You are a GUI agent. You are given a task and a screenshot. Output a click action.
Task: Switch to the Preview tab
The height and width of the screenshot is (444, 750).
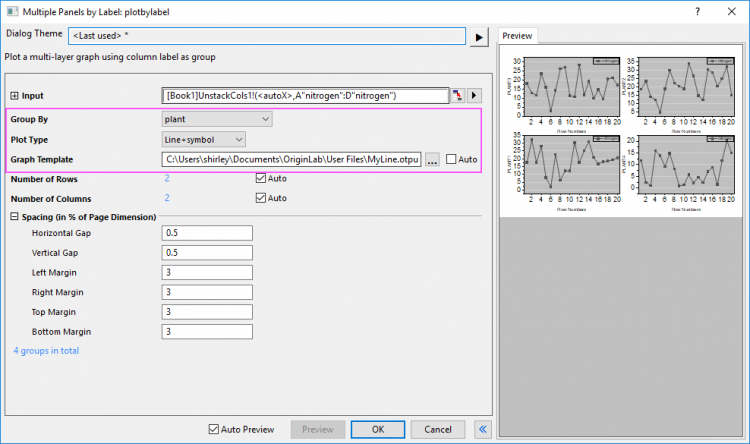pyautogui.click(x=517, y=36)
